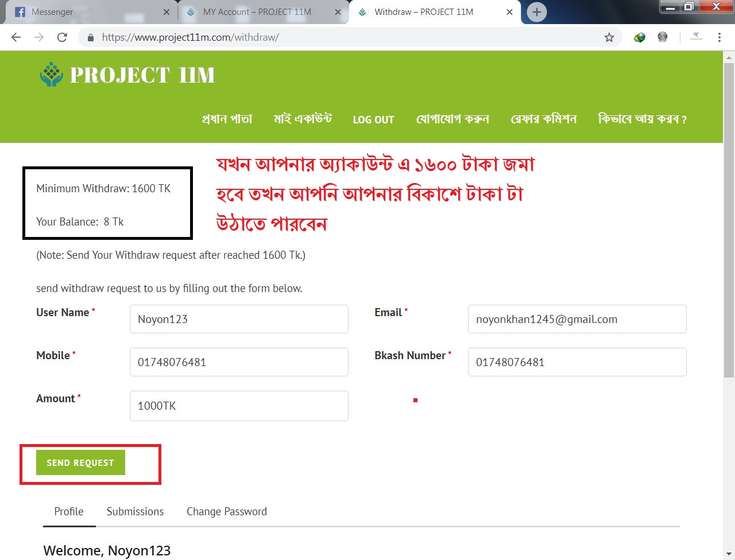Open the প্রধান পাতা menu item
This screenshot has height=560, width=735.
click(x=227, y=119)
